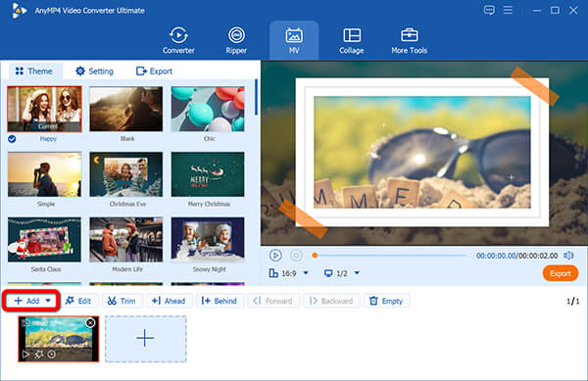This screenshot has height=381, width=588.
Task: Select the Chic theme thumbnail
Action: [208, 109]
